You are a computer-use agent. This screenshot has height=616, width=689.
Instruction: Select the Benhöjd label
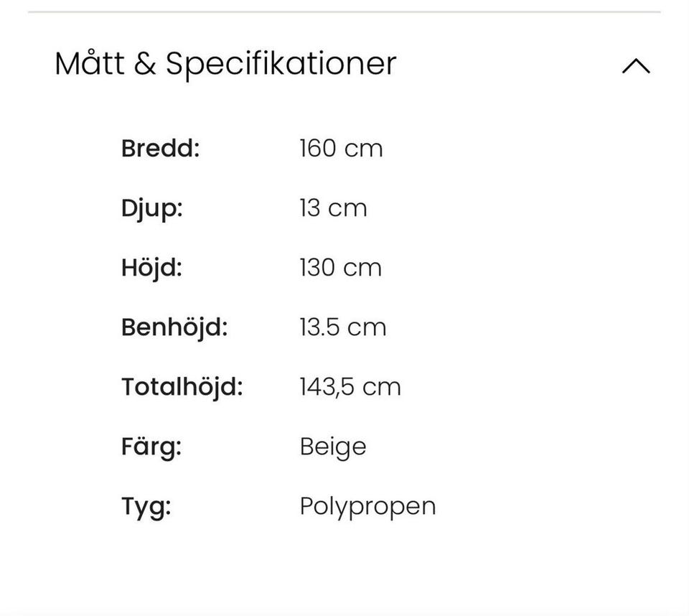[174, 327]
